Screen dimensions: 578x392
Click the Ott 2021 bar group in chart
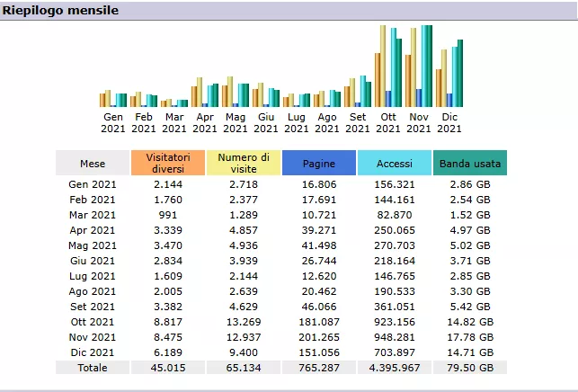pyautogui.click(x=388, y=67)
